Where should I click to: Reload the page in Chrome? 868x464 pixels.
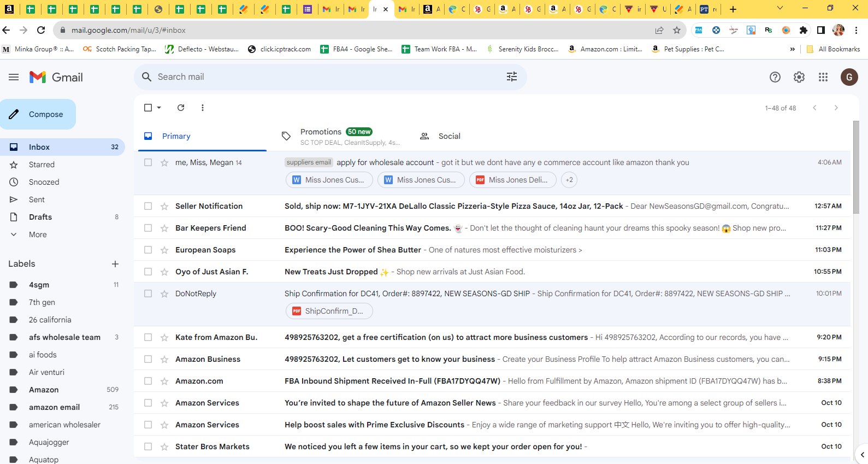[41, 30]
